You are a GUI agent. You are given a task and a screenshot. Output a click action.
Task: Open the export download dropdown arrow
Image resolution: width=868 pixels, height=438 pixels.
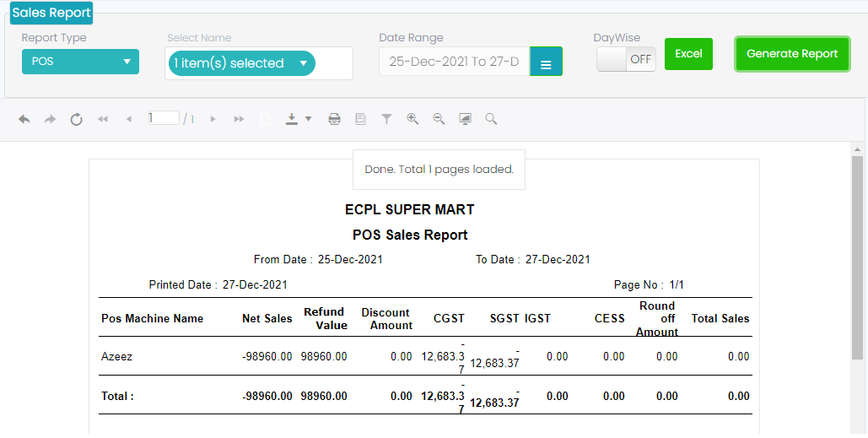(308, 120)
